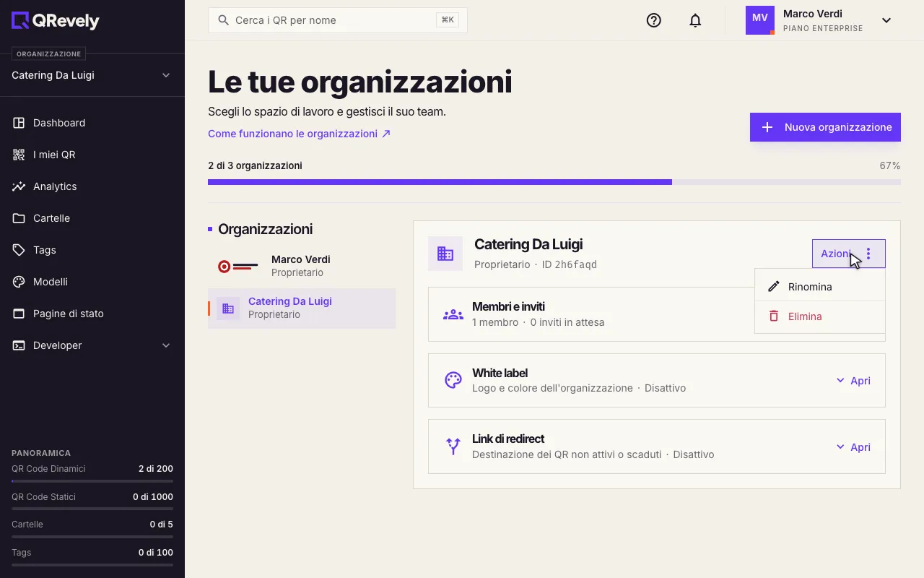Click the pencil icon next to Rinomina

774,287
